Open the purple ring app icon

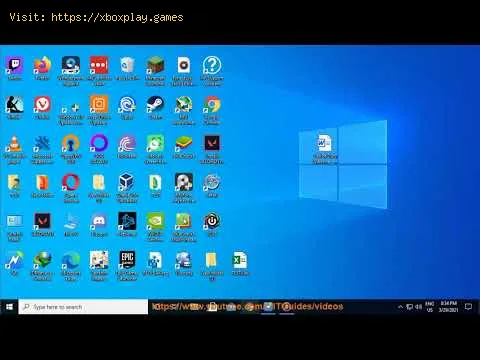(99, 144)
